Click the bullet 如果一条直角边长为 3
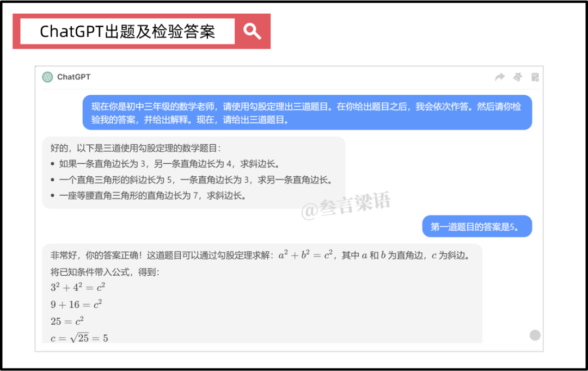The height and width of the screenshot is (371, 588). 169,164
